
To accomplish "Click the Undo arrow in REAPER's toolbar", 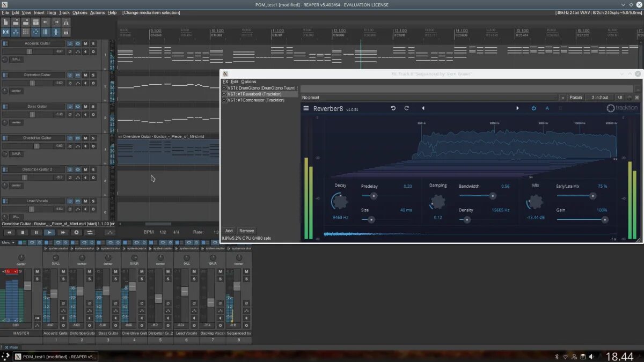I will pyautogui.click(x=46, y=22).
